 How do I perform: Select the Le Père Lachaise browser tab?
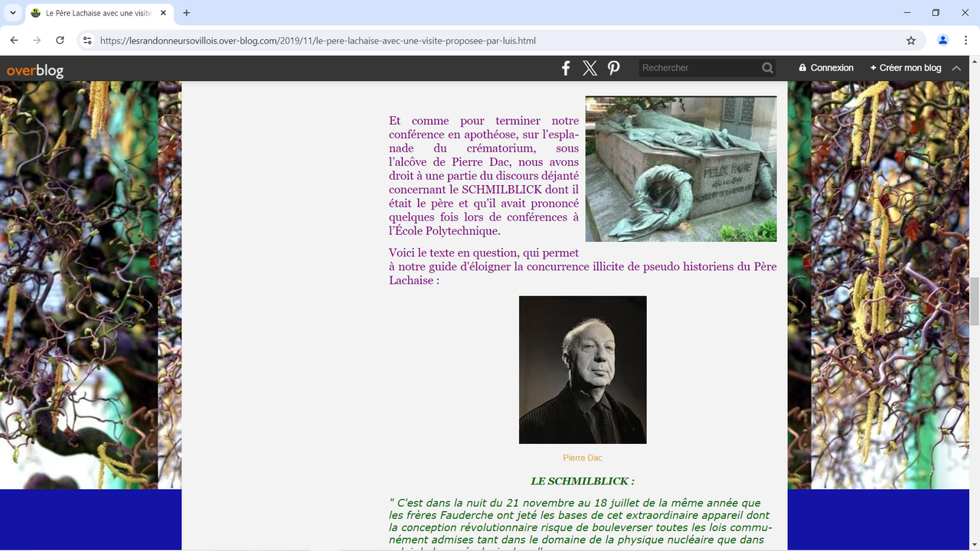coord(99,14)
